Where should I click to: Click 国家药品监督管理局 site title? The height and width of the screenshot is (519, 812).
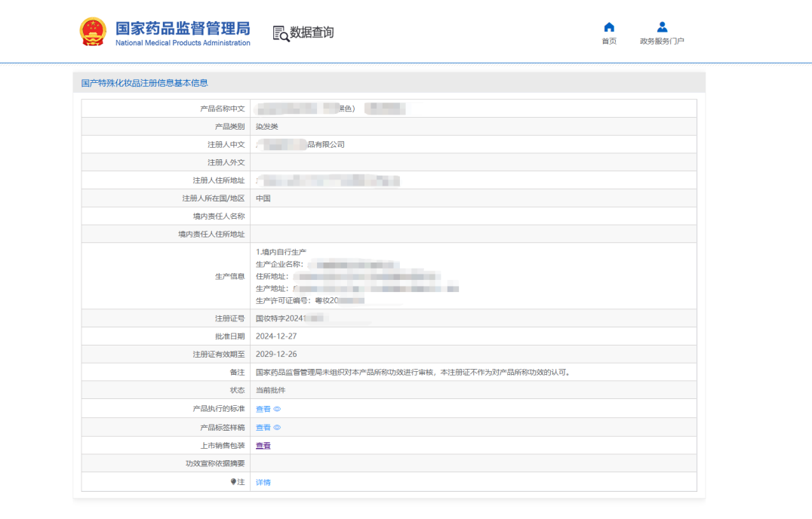coord(182,29)
